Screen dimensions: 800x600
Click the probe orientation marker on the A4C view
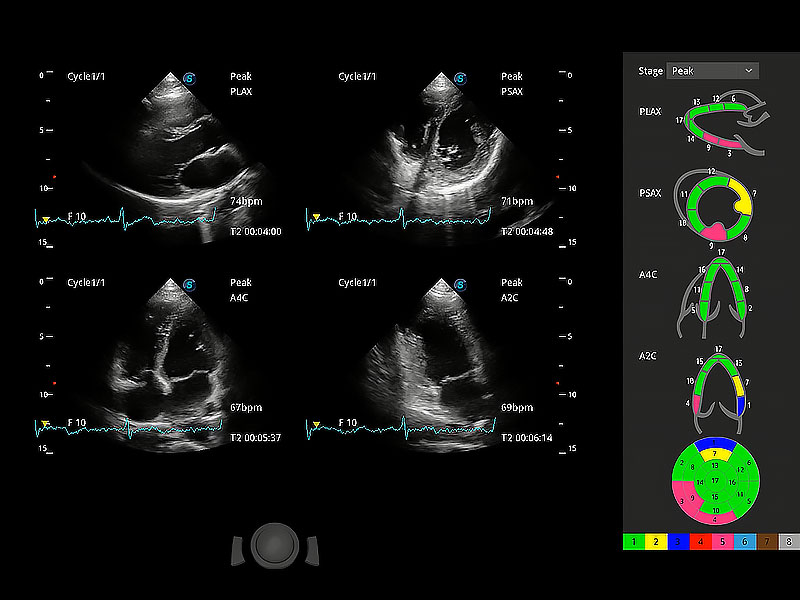188,284
